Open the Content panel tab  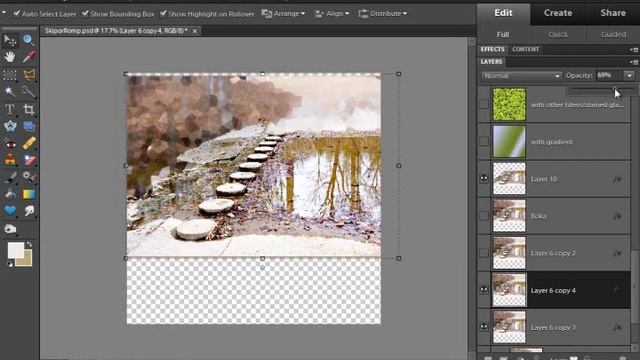coord(526,49)
